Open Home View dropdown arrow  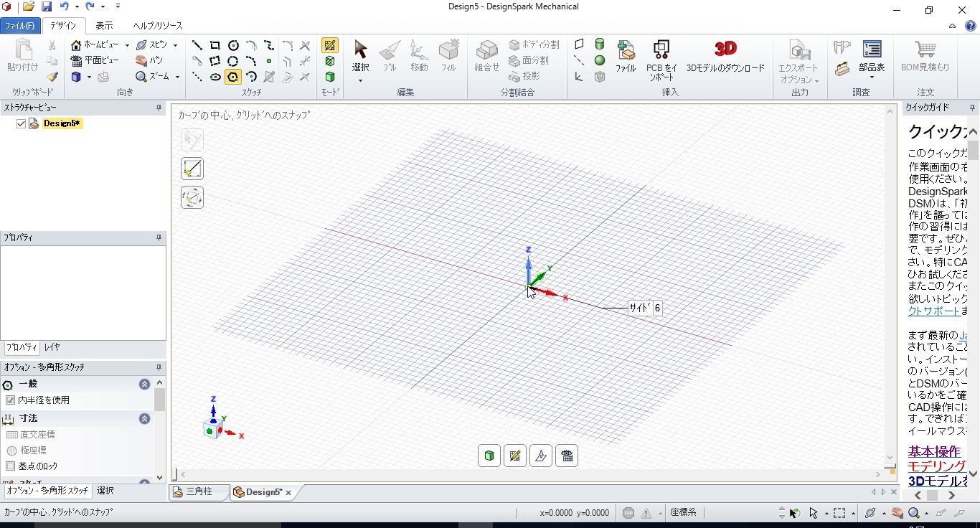click(127, 45)
